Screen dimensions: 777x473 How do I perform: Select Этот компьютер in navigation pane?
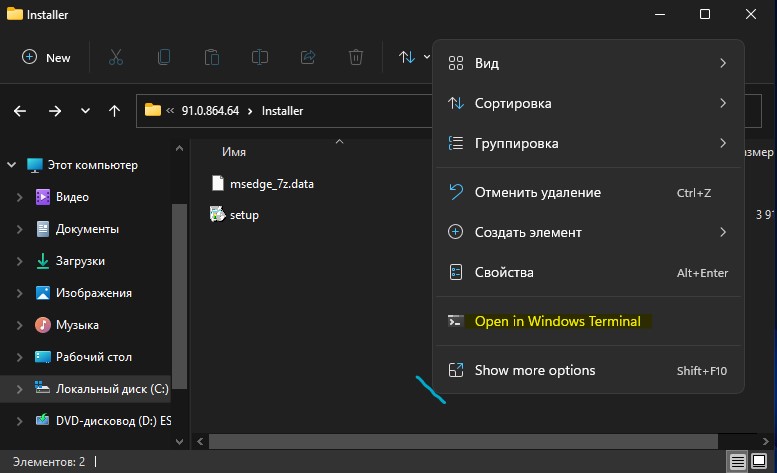tap(93, 165)
